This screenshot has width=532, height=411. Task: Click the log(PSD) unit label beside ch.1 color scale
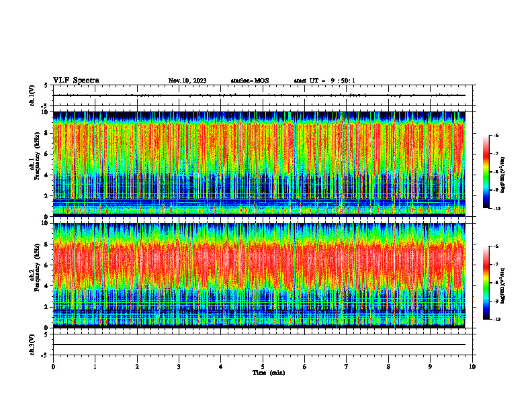pos(503,175)
